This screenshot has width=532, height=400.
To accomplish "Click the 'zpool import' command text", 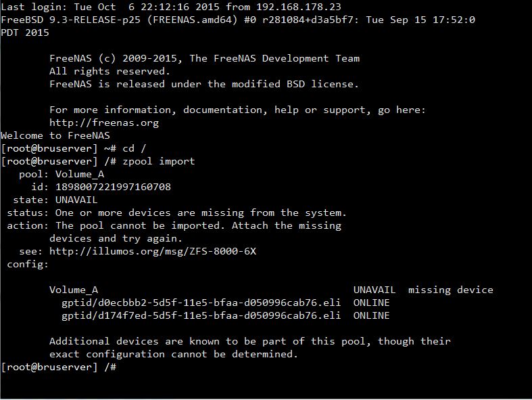I will pos(159,161).
